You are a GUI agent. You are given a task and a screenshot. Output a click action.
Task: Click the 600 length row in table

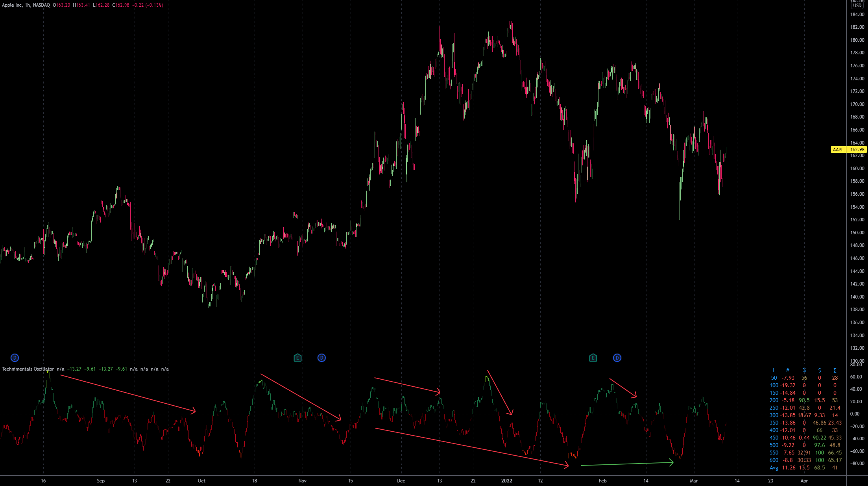tap(774, 460)
